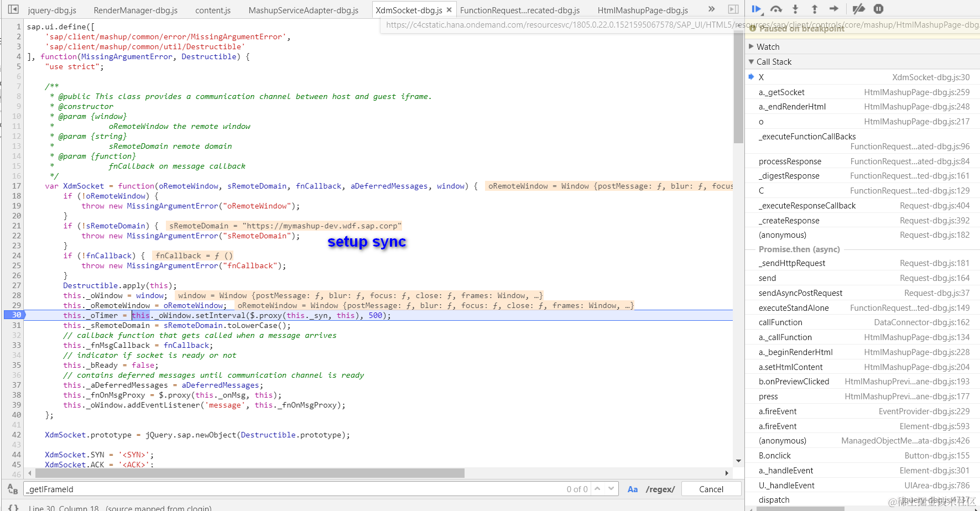Viewport: 980px width, 511px height.
Task: Toggle match case Aa option
Action: pos(633,489)
